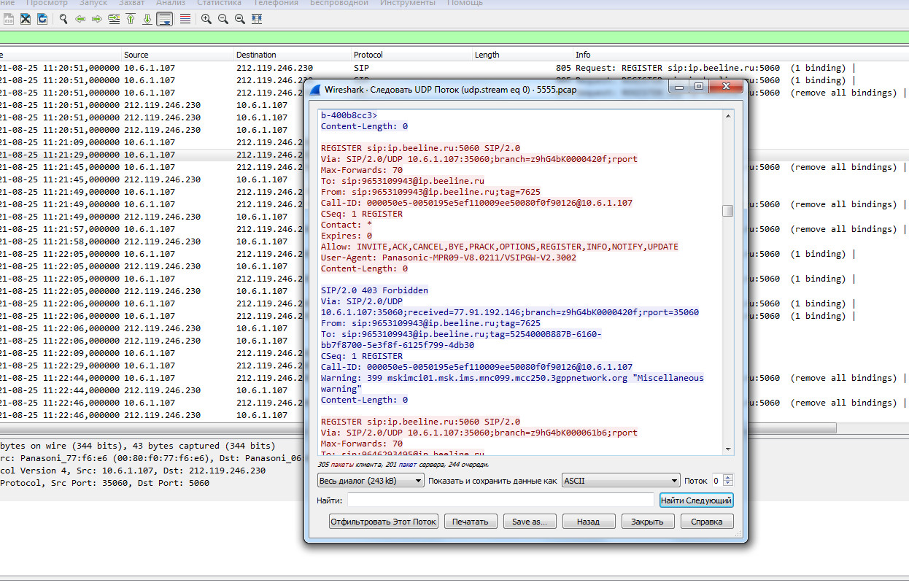Sort packet list by Protocol column
Image resolution: width=909 pixels, height=588 pixels.
412,55
